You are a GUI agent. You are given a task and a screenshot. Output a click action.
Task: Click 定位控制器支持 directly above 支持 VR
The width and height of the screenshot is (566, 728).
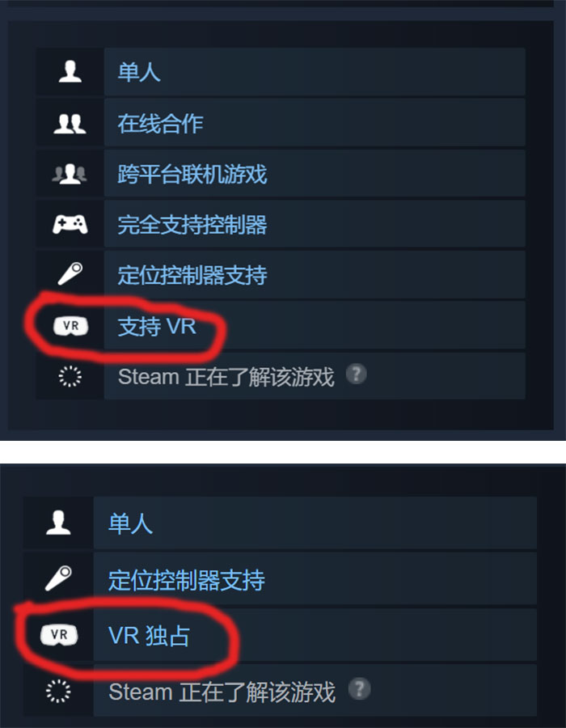[192, 275]
